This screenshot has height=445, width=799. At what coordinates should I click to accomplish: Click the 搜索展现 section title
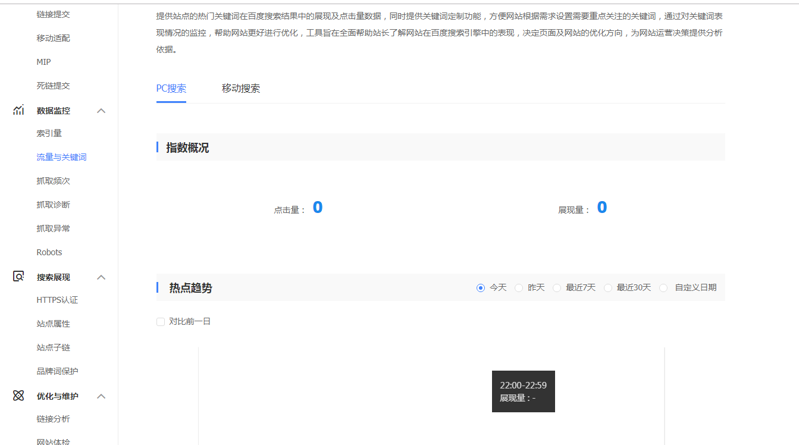[x=53, y=277]
